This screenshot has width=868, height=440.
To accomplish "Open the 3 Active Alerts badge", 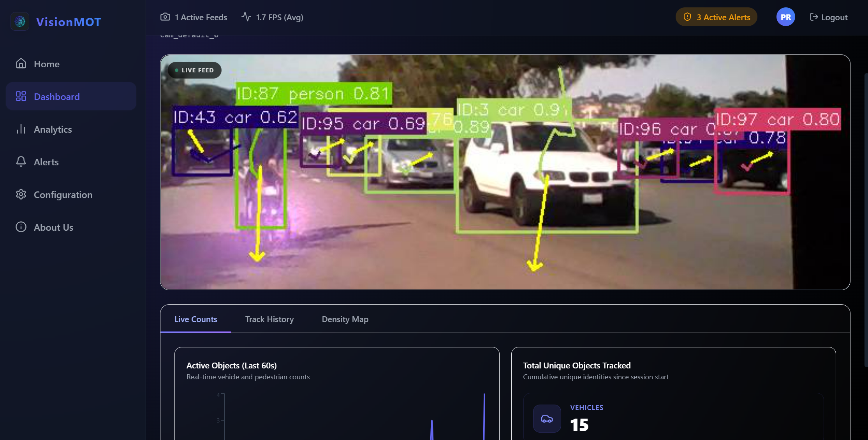I will pyautogui.click(x=717, y=17).
